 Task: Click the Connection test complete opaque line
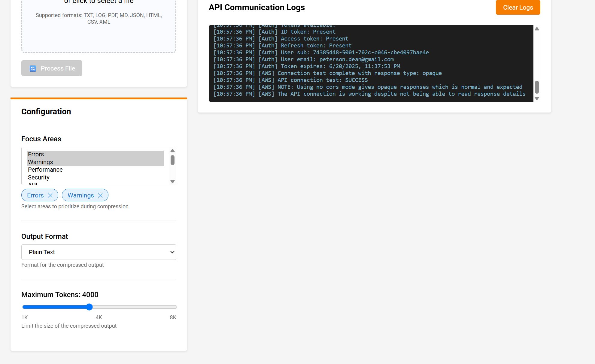coord(327,73)
